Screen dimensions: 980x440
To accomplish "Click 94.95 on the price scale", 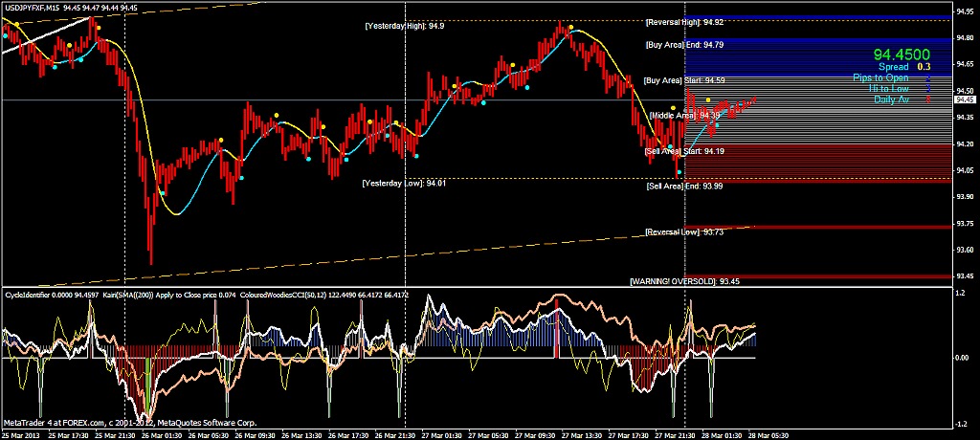I will pyautogui.click(x=966, y=11).
